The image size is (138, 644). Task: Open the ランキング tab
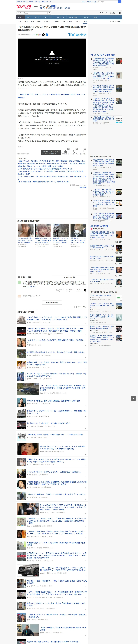click(x=86, y=17)
